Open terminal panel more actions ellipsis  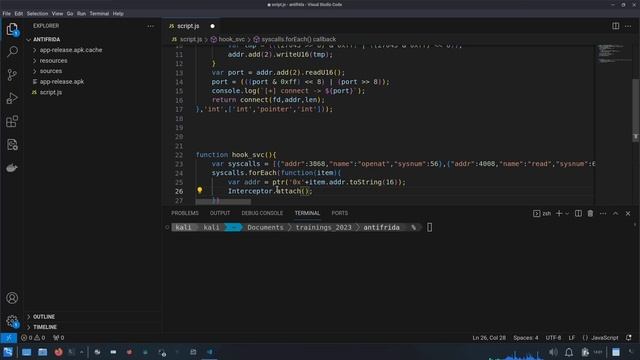603,213
